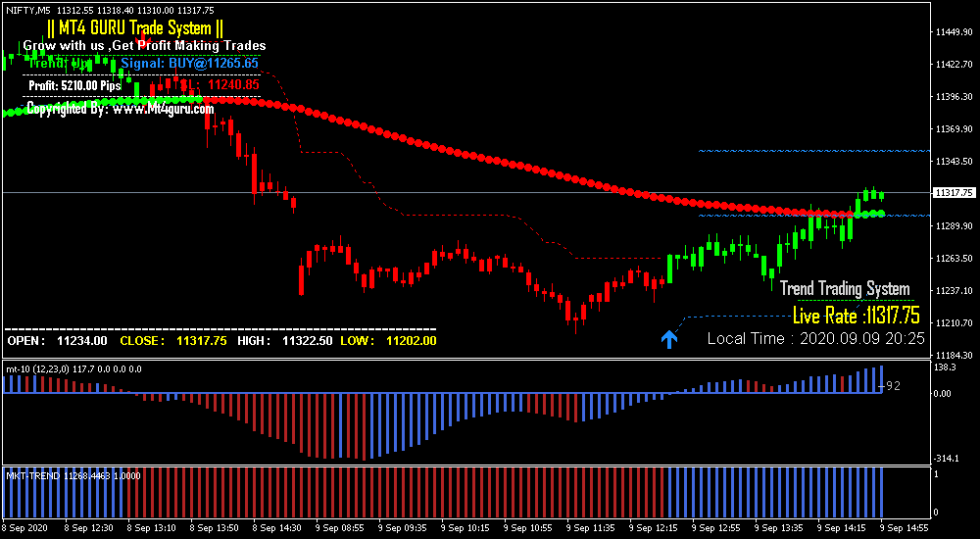
Task: Select the Trend Trading System label
Action: point(845,288)
